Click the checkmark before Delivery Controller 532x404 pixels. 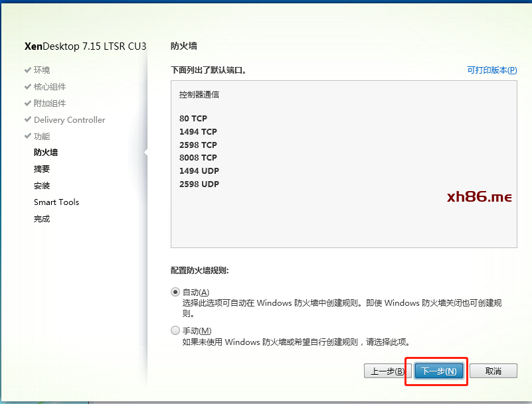(x=27, y=119)
